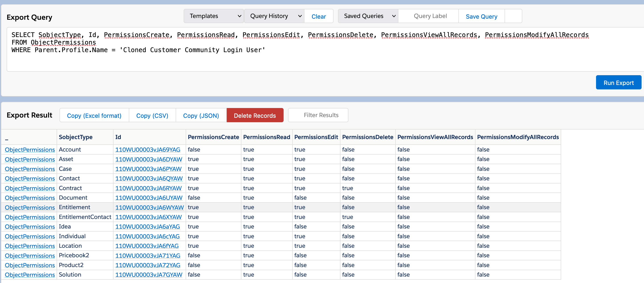
Task: Click the SobjectType column header
Action: click(76, 137)
